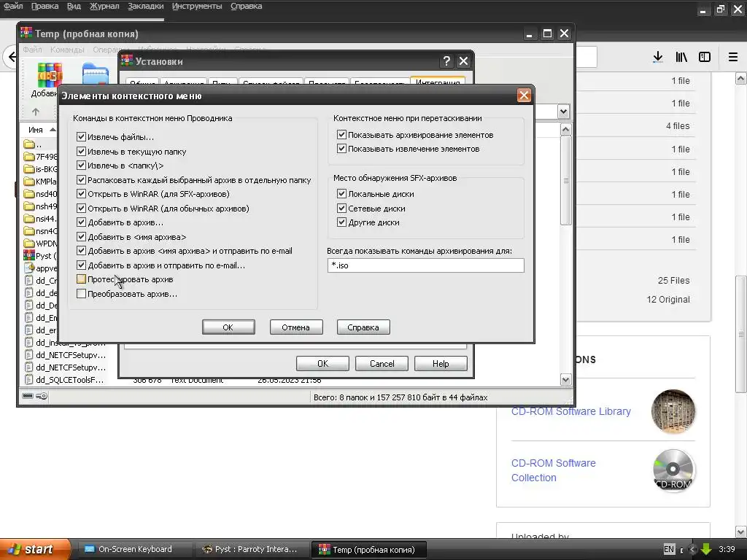The height and width of the screenshot is (560, 747).
Task: Go up one folder level in WinRAR
Action: [36, 112]
